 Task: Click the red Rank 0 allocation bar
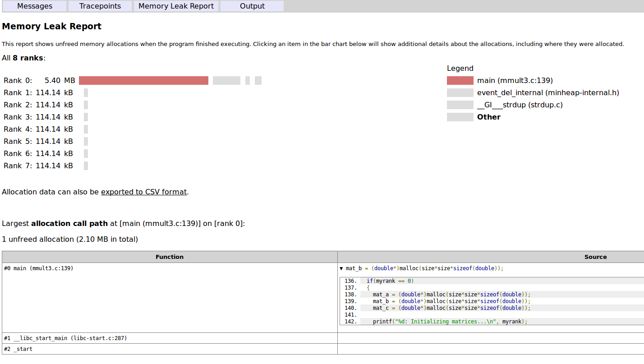click(x=143, y=80)
